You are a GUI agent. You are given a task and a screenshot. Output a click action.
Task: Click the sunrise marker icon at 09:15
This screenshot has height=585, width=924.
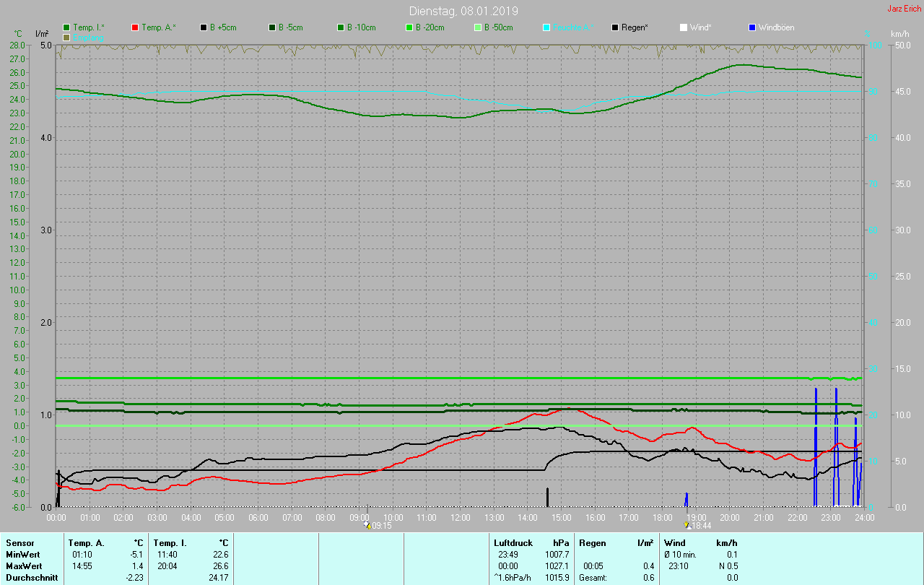[x=368, y=526]
